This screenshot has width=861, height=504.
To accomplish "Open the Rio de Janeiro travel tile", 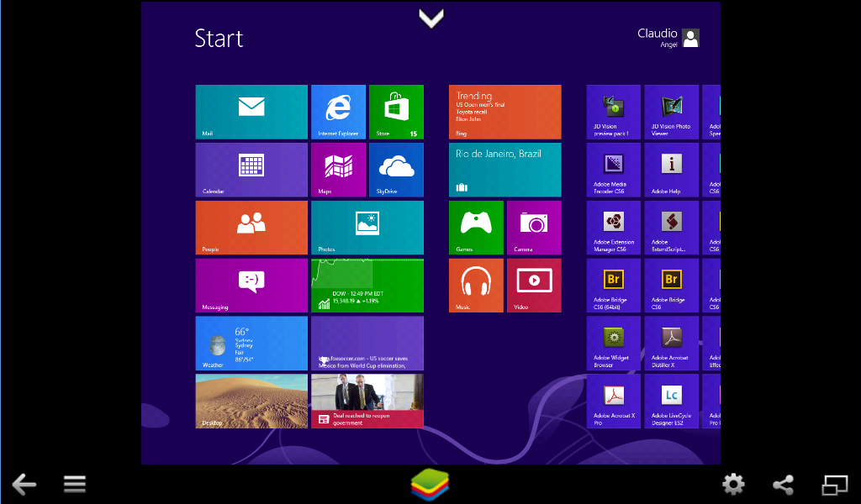I will click(505, 170).
